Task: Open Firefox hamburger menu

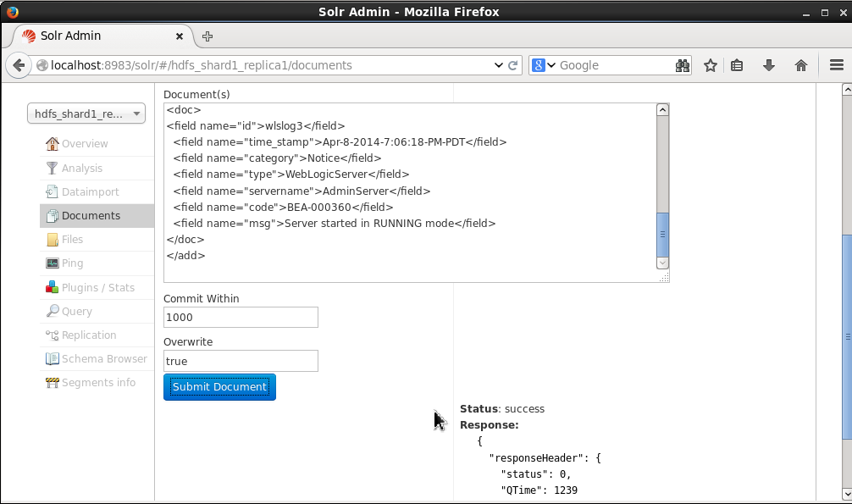Action: 836,65
